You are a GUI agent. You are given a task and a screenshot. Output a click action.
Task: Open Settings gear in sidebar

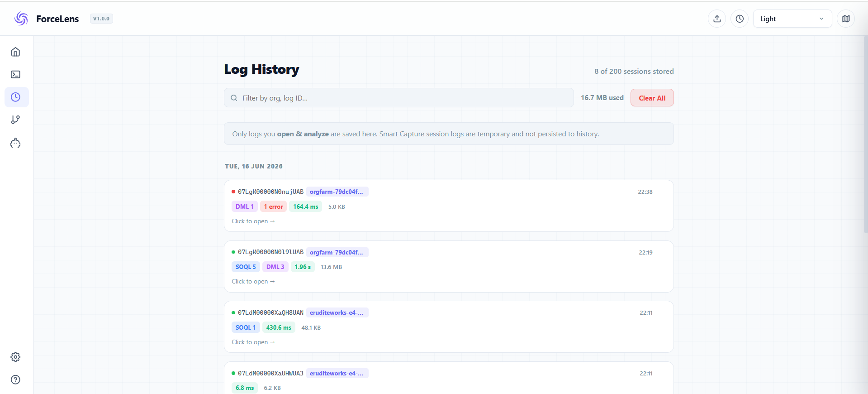pos(15,357)
